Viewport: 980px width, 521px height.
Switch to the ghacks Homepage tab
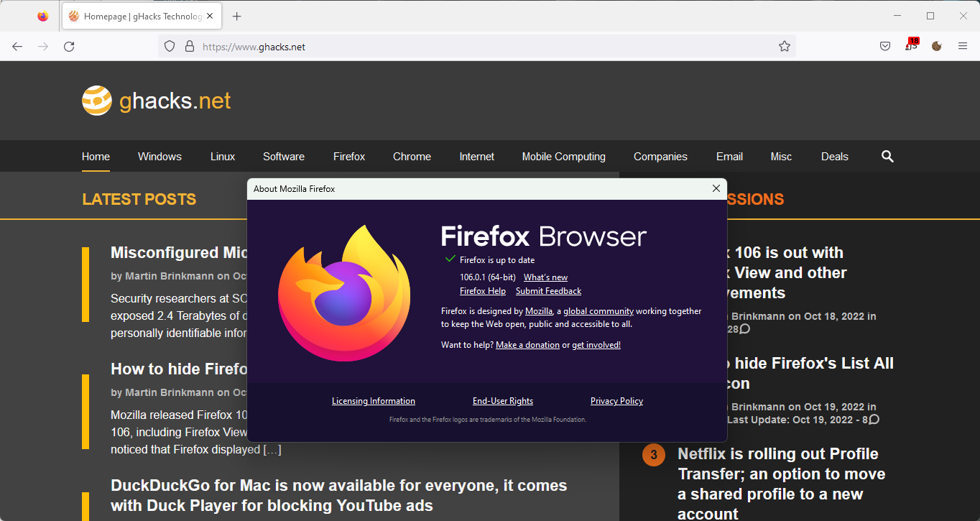143,16
